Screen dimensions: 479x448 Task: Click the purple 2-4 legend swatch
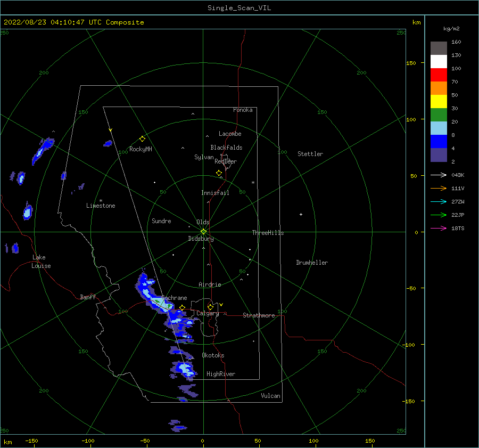[x=439, y=154]
